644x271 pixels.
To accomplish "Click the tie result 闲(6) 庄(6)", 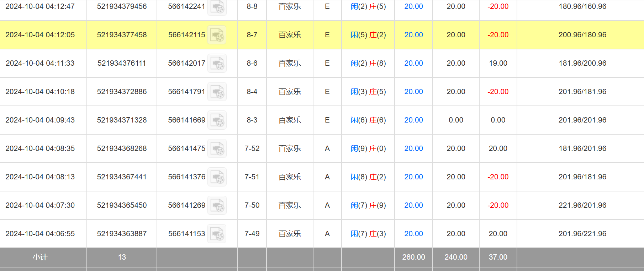I will pos(368,120).
